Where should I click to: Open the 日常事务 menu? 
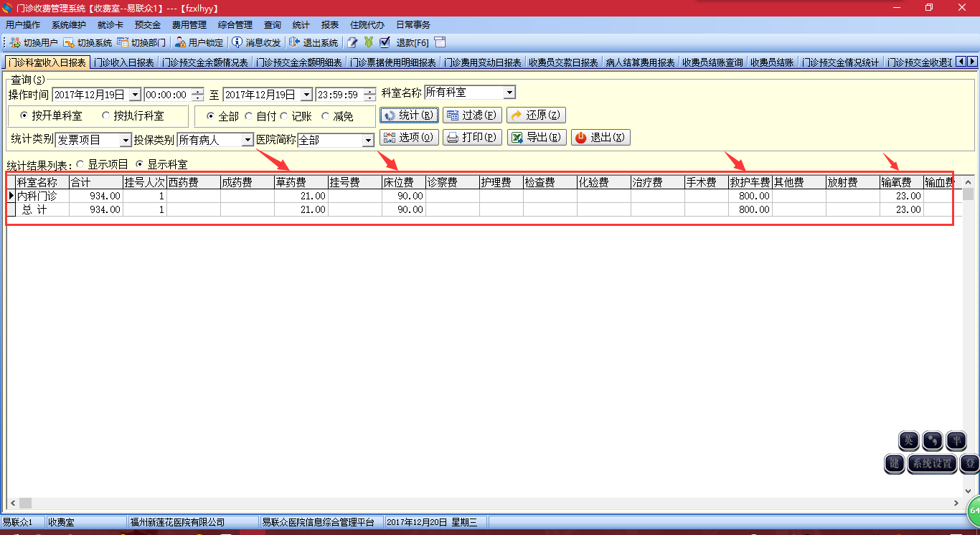[x=413, y=25]
